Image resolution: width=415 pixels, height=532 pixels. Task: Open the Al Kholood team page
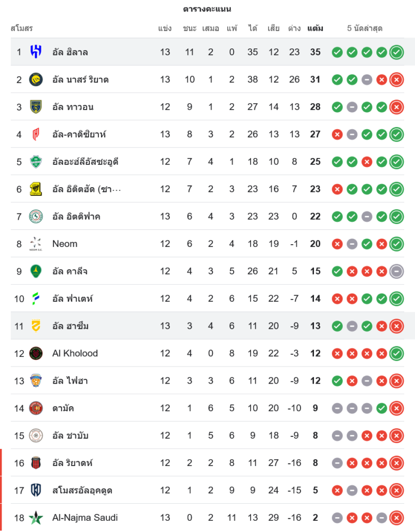click(75, 353)
